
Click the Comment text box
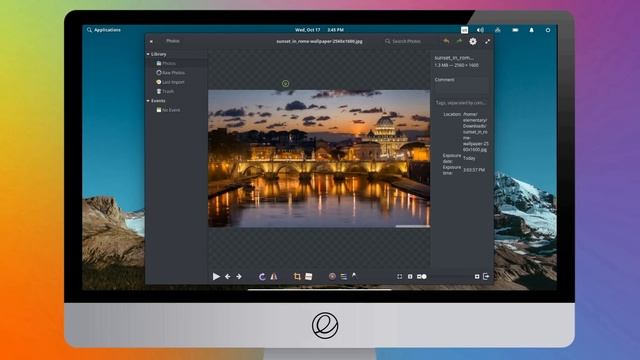(x=461, y=85)
